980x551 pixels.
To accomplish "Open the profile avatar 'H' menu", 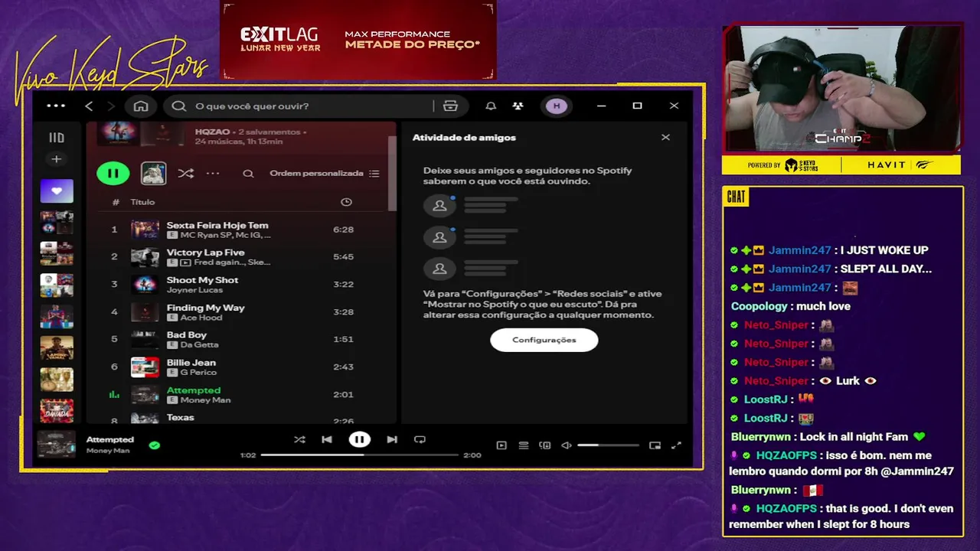I will click(x=557, y=106).
